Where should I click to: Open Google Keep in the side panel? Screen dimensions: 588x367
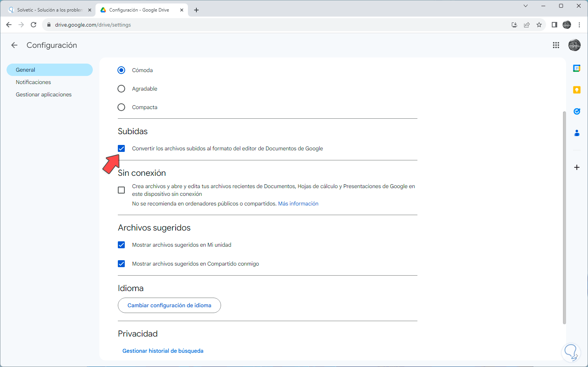pos(576,90)
